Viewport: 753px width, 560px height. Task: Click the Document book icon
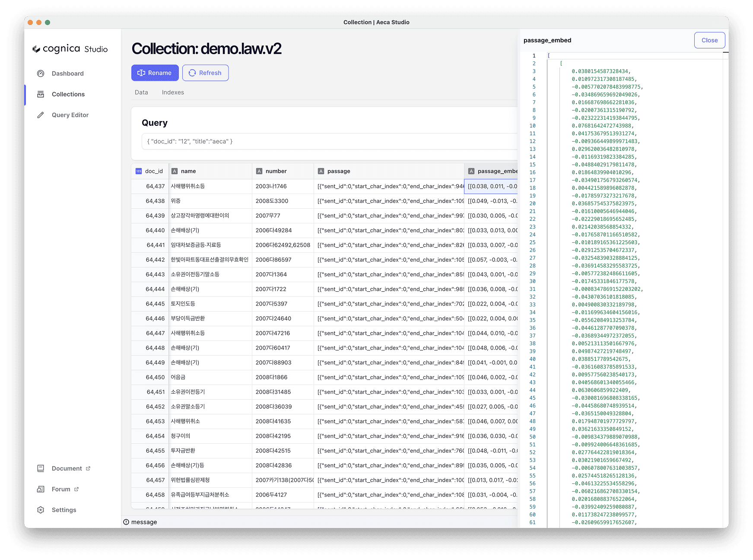[x=41, y=468]
